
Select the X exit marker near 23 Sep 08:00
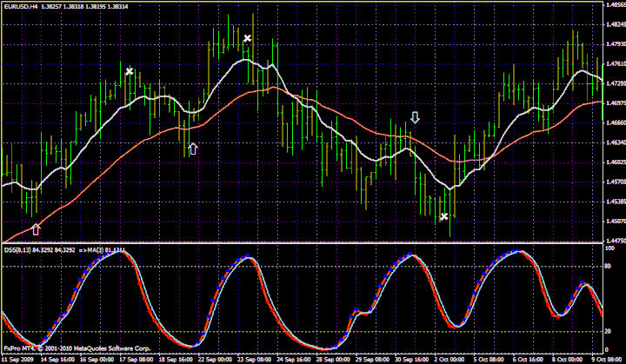tap(248, 38)
